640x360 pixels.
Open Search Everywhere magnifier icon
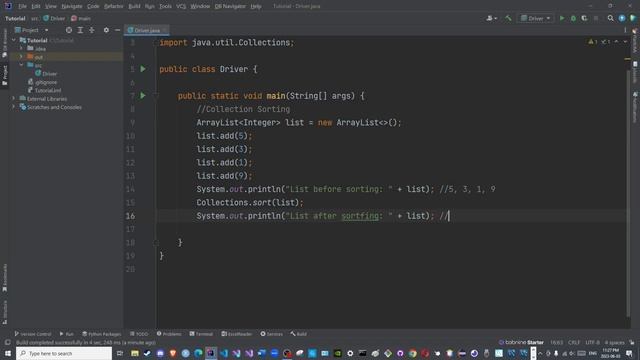[611, 18]
